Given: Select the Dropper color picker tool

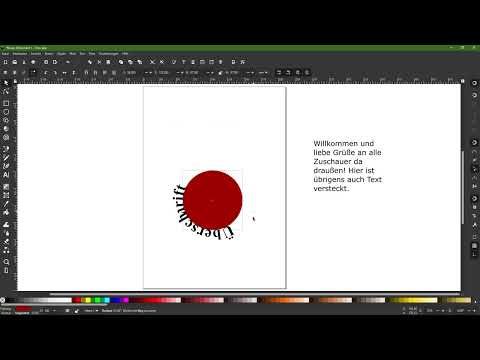Looking at the screenshot, I should 6,203.
